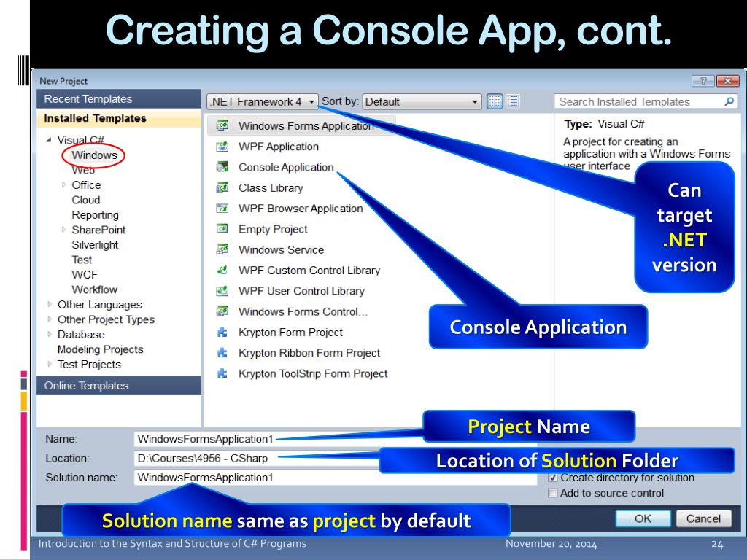
Task: Select the Test category under Visual C#
Action: [x=82, y=260]
